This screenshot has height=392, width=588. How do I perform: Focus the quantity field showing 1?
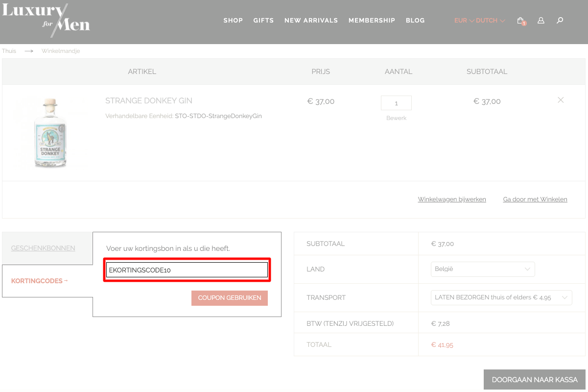pyautogui.click(x=396, y=103)
